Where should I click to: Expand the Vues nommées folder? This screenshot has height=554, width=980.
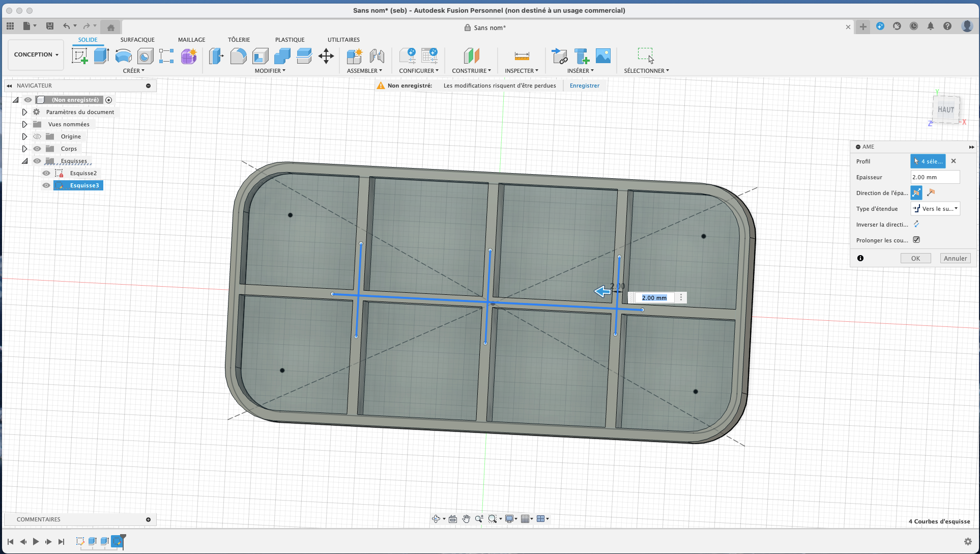[24, 124]
